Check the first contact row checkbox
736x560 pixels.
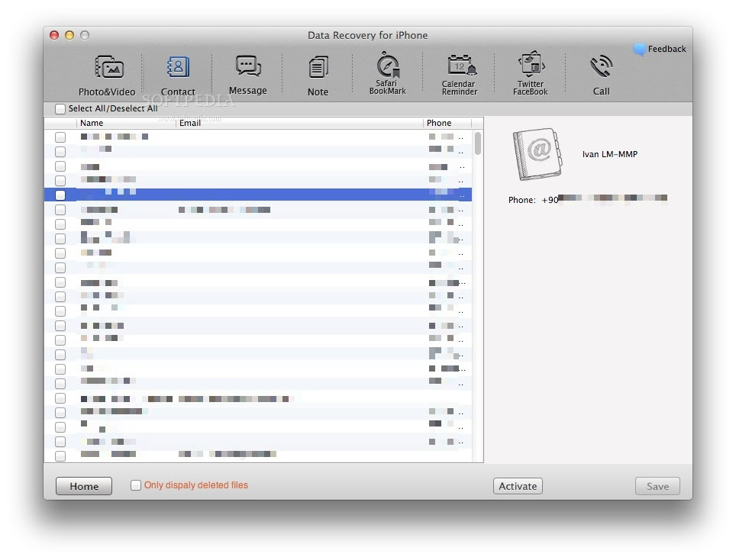(x=60, y=137)
